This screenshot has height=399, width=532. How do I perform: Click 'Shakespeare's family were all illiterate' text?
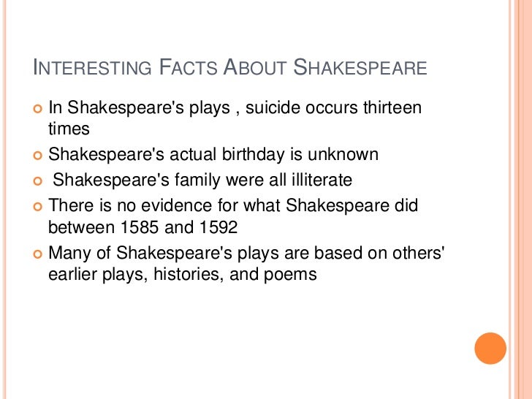(x=202, y=180)
